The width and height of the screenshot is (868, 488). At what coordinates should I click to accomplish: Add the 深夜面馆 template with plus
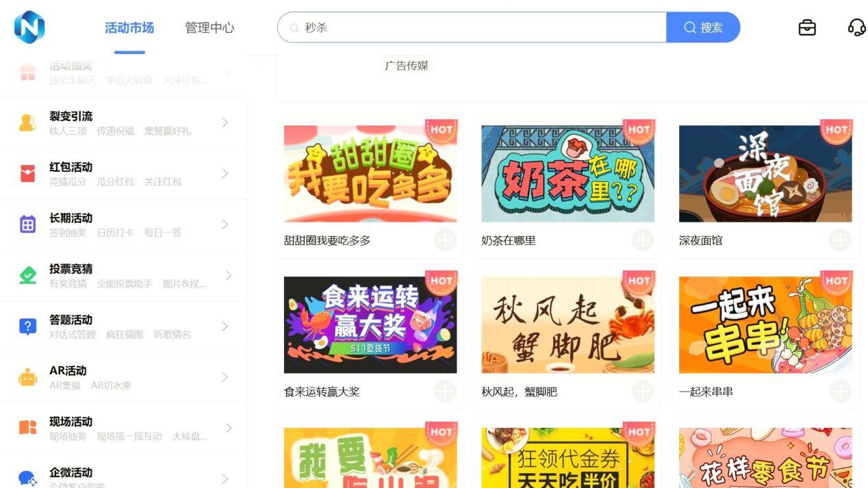click(x=840, y=240)
